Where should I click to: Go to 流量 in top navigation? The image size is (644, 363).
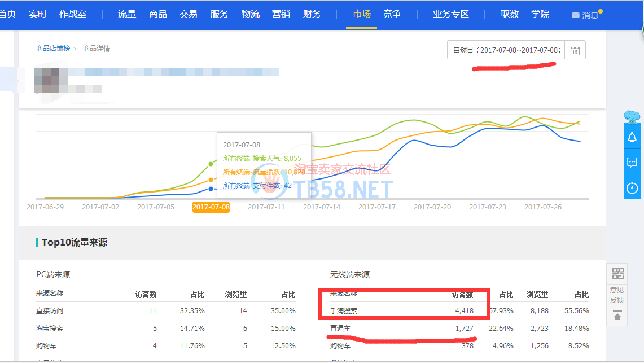(x=127, y=14)
